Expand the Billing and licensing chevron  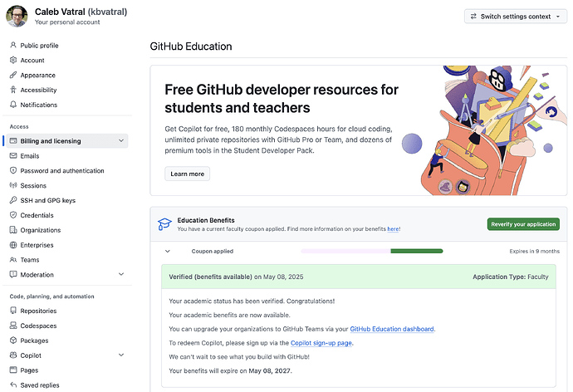point(121,140)
